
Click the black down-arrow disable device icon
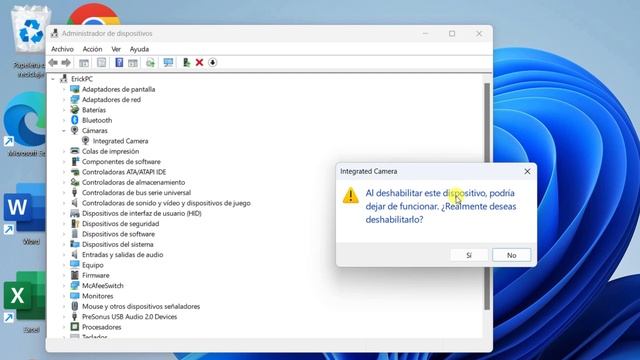pyautogui.click(x=212, y=62)
